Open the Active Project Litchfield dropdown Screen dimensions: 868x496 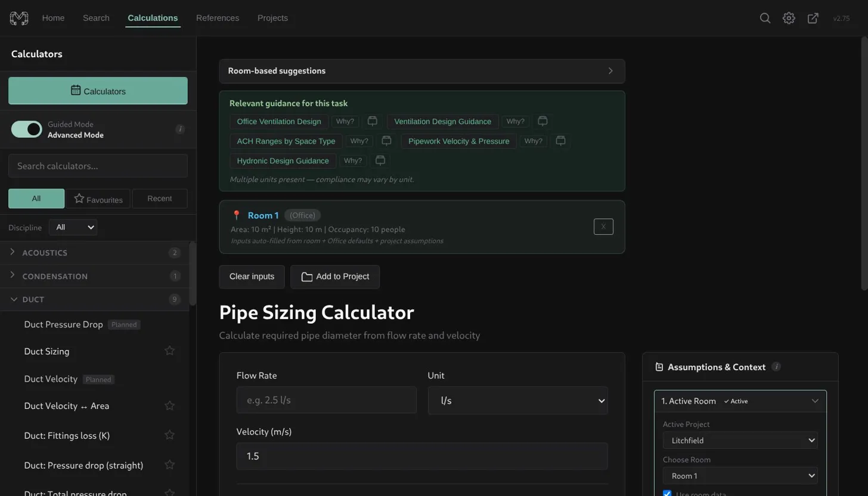point(739,440)
